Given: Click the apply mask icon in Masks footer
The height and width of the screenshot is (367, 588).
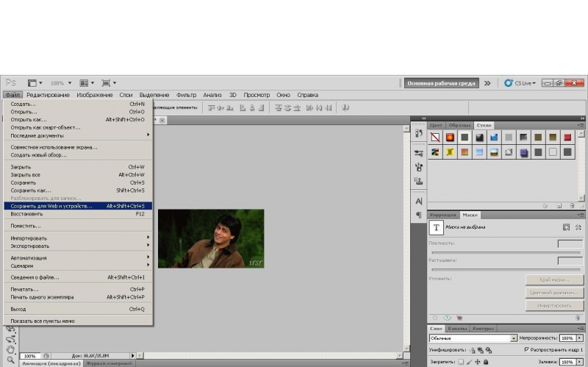Looking at the screenshot, I should (x=447, y=318).
